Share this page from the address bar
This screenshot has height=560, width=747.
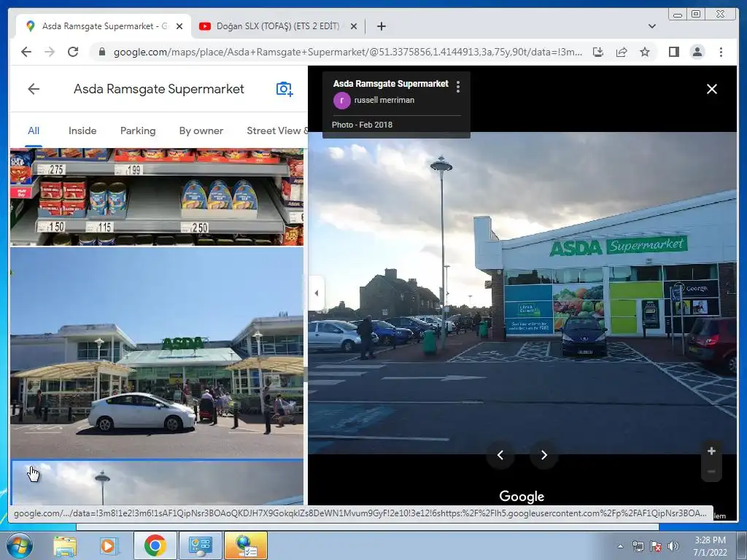622,52
